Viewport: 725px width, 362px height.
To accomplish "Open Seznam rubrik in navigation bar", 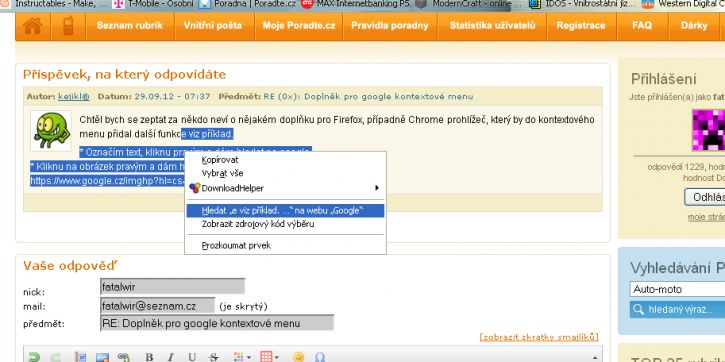I will pos(130,26).
